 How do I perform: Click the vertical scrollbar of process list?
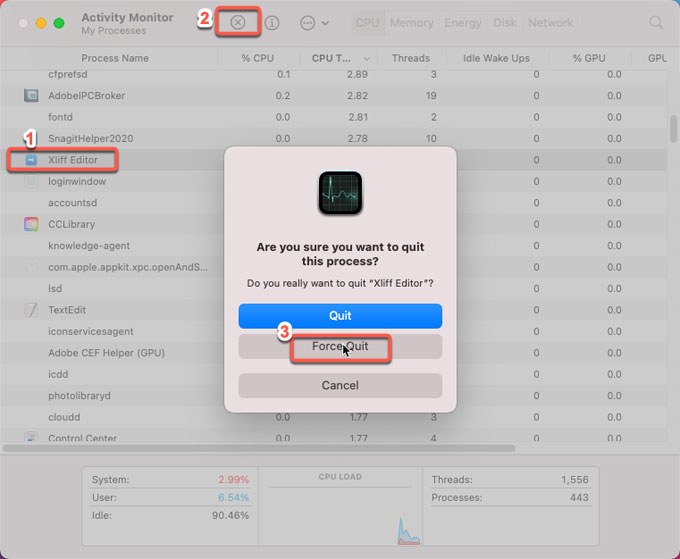tap(672, 131)
